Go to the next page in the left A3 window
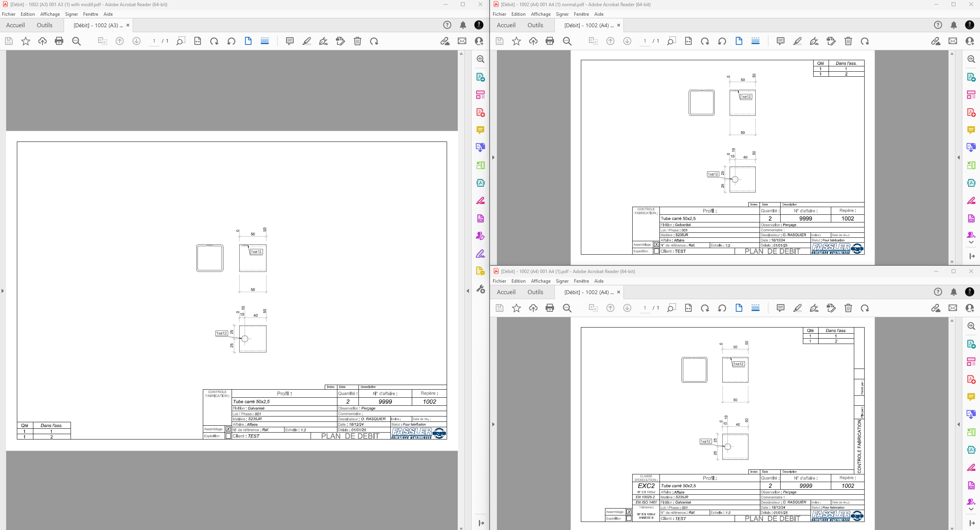 (136, 41)
